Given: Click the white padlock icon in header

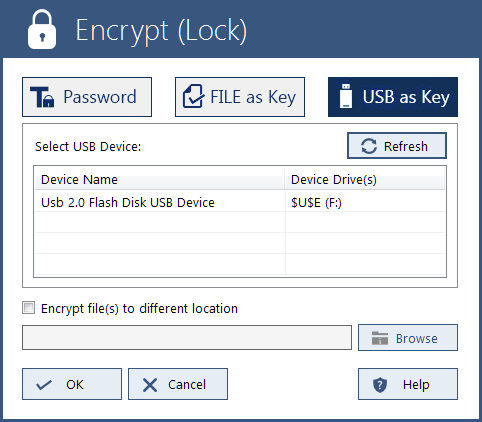Looking at the screenshot, I should [42, 29].
